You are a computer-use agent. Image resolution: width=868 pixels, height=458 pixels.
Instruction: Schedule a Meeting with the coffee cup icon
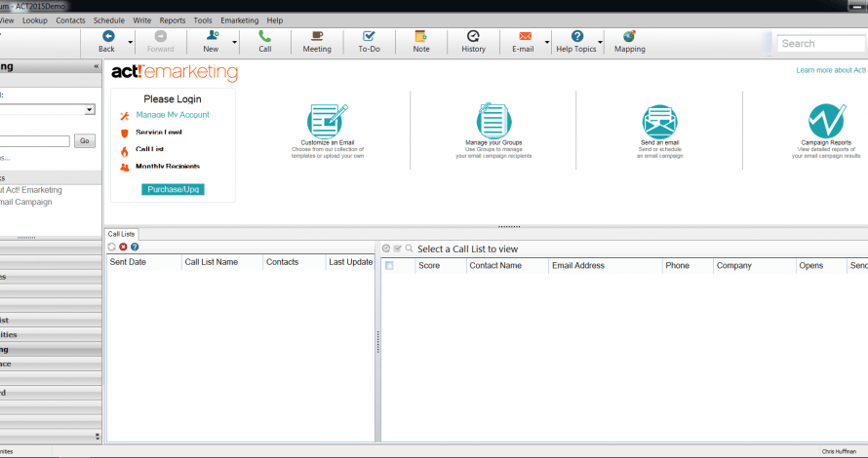tap(317, 36)
